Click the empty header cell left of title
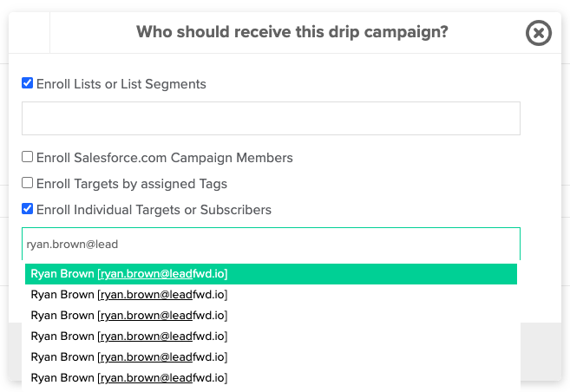 coord(29,33)
